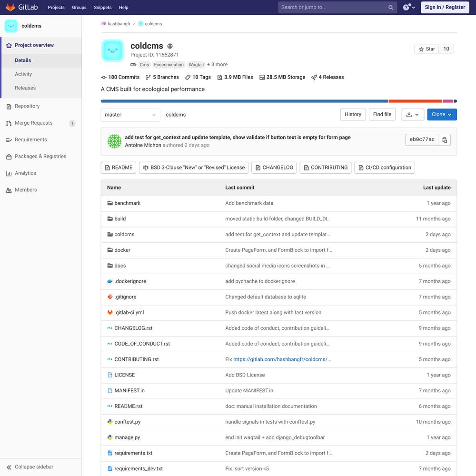476x476 pixels.
Task: Open the README button
Action: 119,168
